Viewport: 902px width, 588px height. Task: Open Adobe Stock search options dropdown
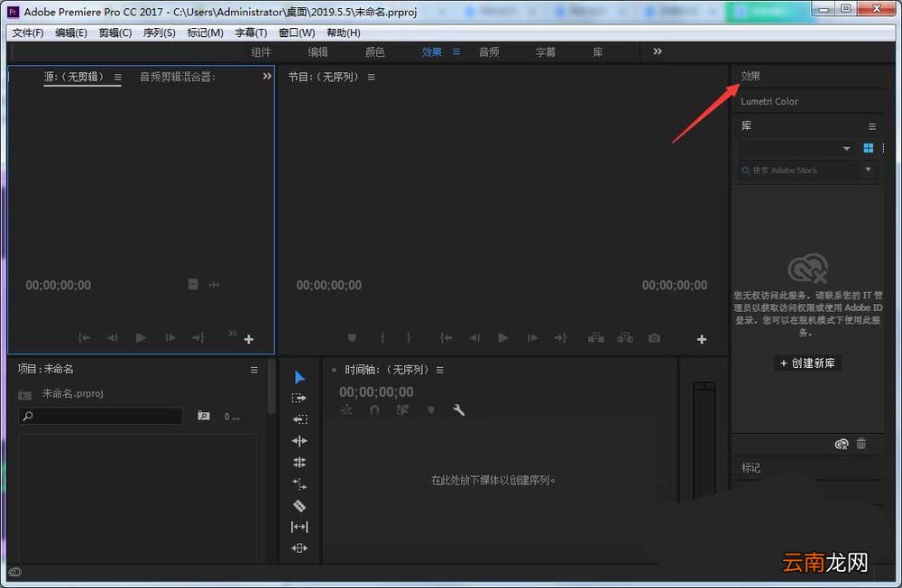pyautogui.click(x=868, y=170)
